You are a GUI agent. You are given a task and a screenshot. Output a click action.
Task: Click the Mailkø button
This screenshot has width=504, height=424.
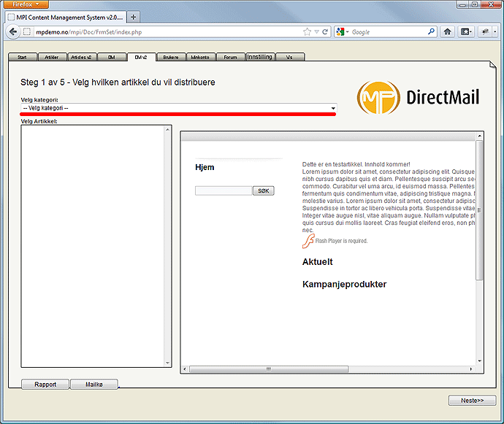[x=94, y=384]
